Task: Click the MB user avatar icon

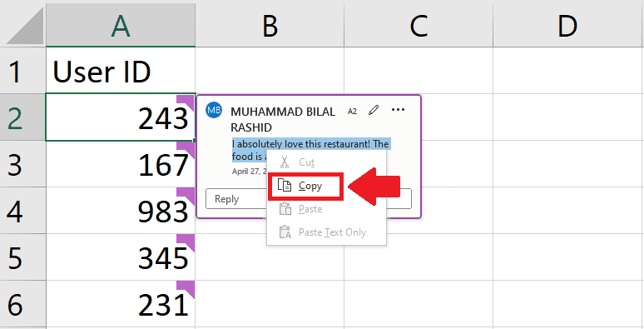Action: [214, 110]
